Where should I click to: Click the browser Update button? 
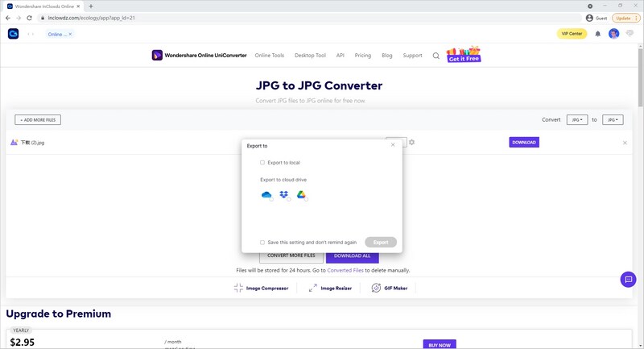[626, 18]
